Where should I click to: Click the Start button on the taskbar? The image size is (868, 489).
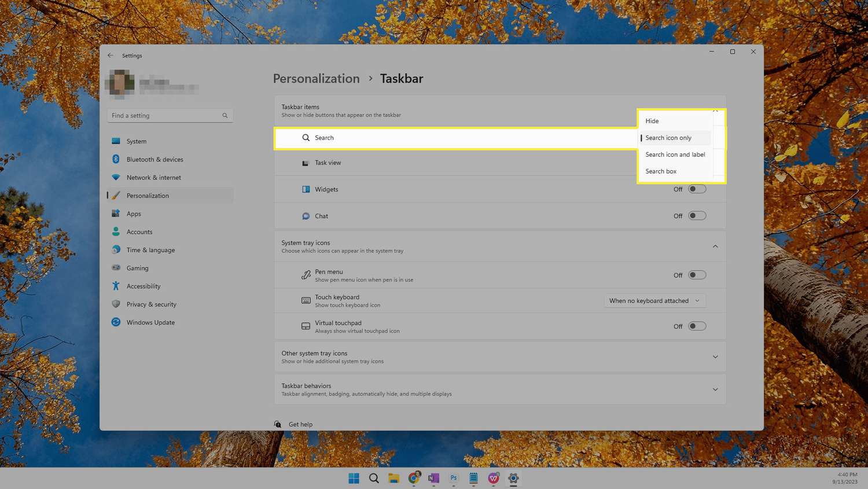tap(354, 478)
